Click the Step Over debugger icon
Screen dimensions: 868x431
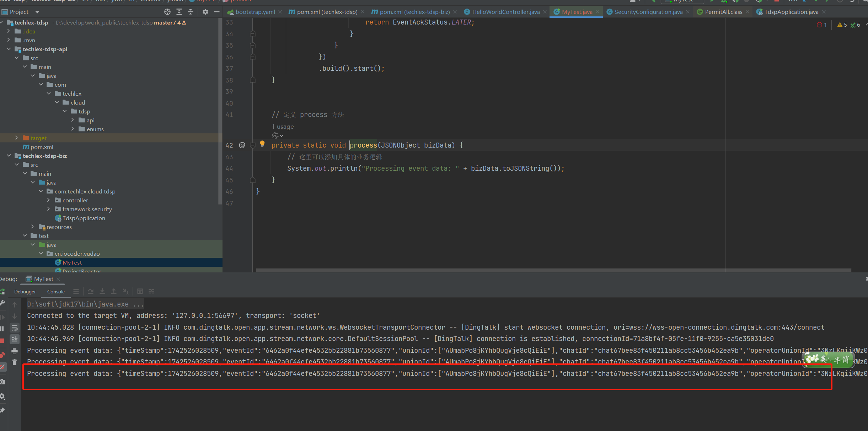(x=91, y=292)
